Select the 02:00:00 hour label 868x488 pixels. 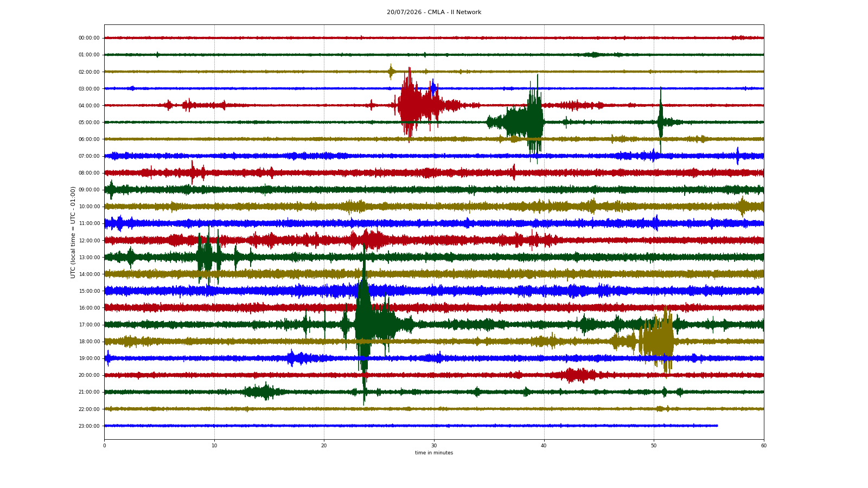tap(89, 72)
